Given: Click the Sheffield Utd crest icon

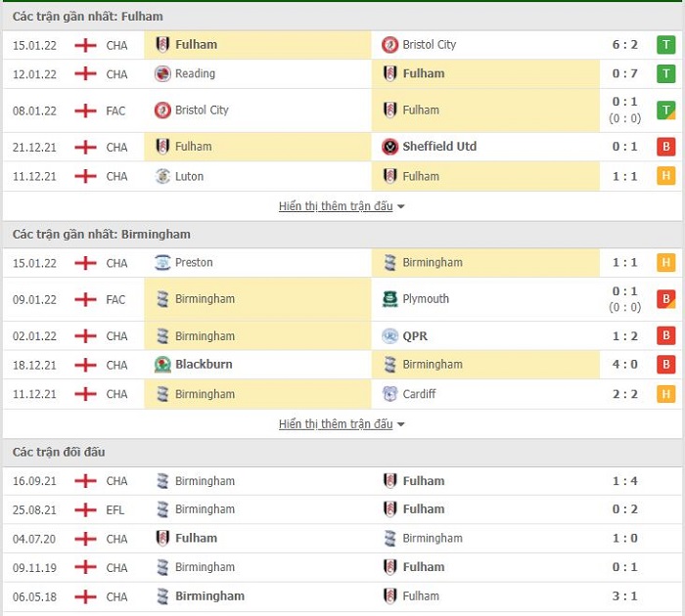Looking at the screenshot, I should click(x=389, y=147).
